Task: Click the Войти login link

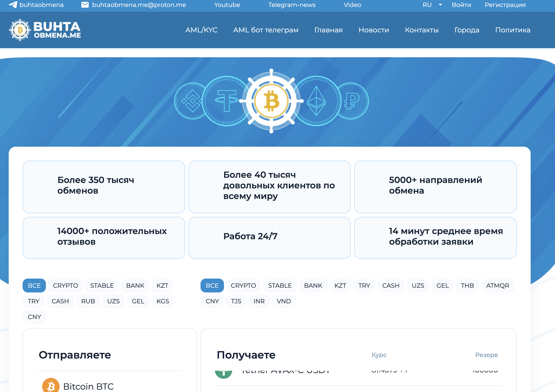Action: click(x=461, y=5)
